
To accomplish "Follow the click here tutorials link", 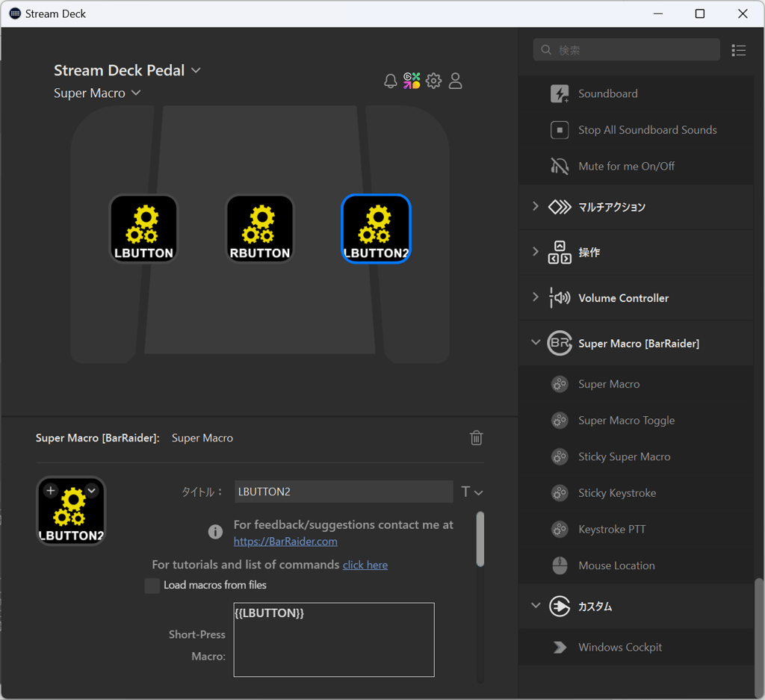I will point(365,565).
